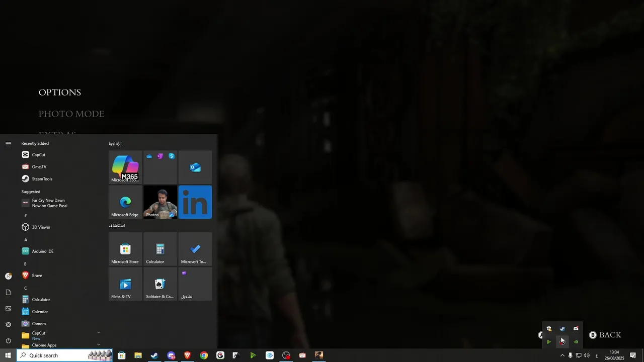Open the network status icon
The image size is (644, 362).
point(579,355)
